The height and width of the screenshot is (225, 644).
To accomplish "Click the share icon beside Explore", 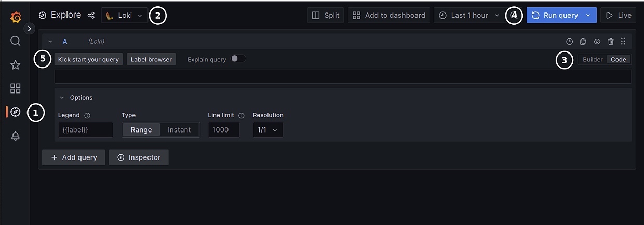I will pos(91,16).
